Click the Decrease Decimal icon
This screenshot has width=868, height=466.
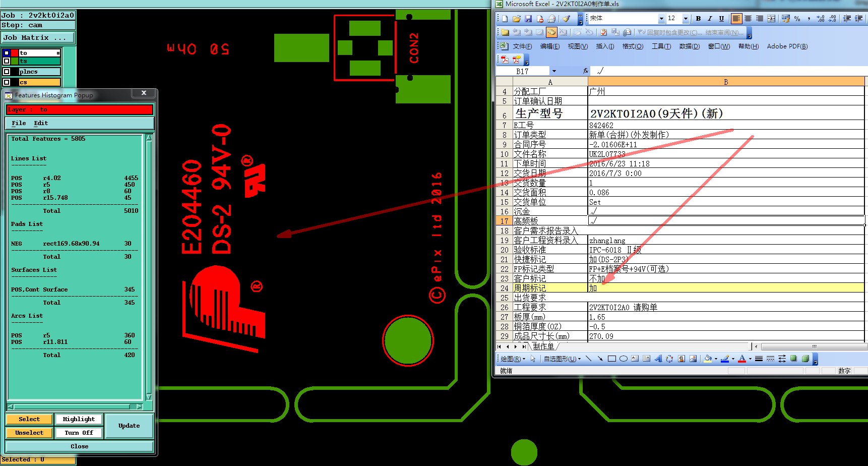(832, 19)
